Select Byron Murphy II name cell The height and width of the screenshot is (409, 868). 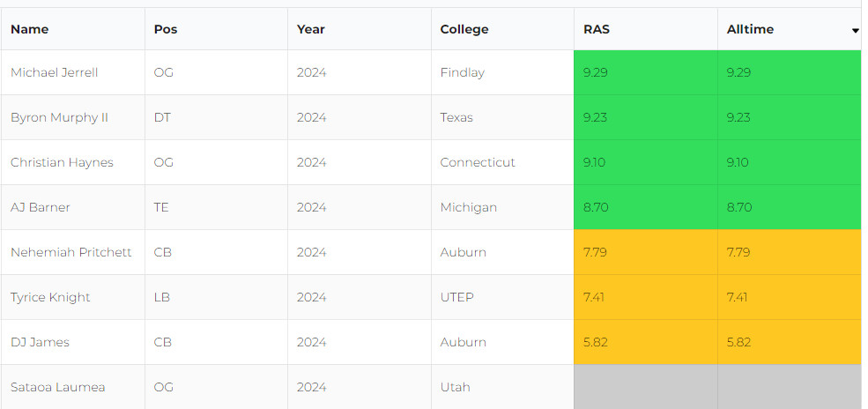73,117
